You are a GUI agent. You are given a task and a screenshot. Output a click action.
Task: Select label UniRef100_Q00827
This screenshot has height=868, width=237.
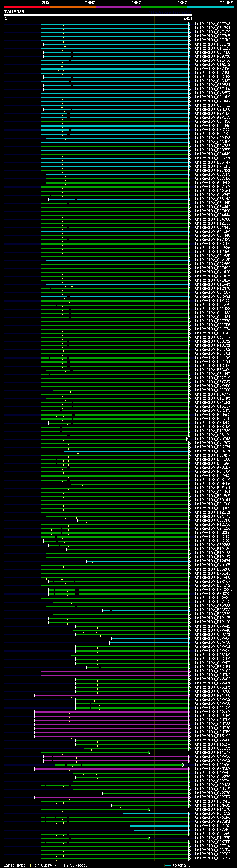click(213, 598)
